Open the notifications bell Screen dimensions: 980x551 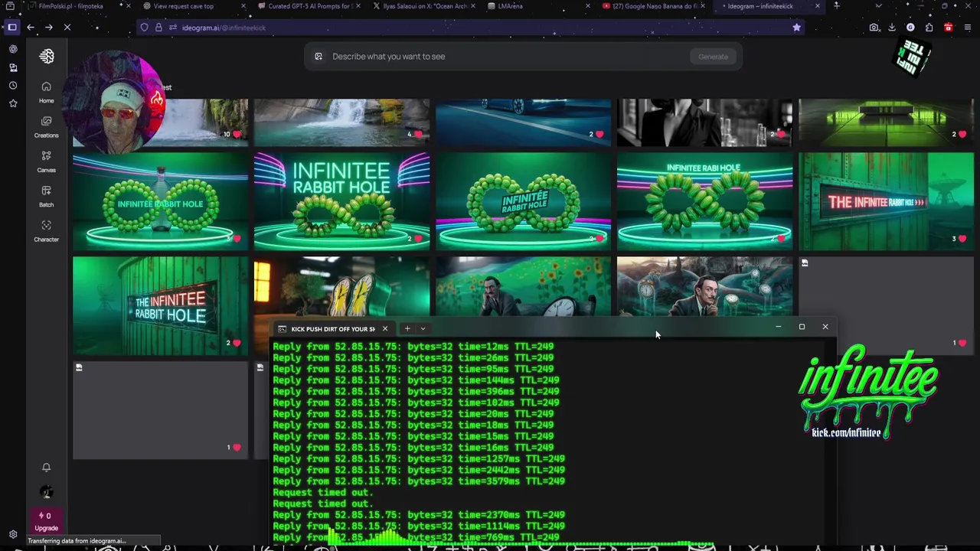(46, 467)
